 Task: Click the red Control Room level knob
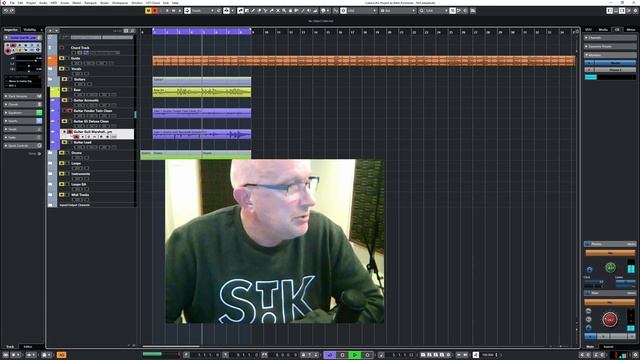click(x=610, y=319)
